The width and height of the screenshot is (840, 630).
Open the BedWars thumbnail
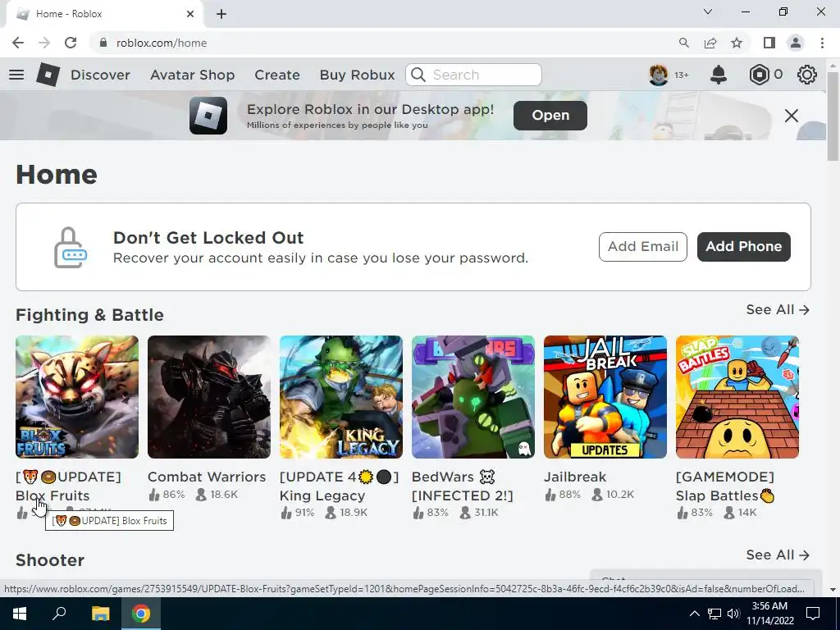[x=473, y=397]
